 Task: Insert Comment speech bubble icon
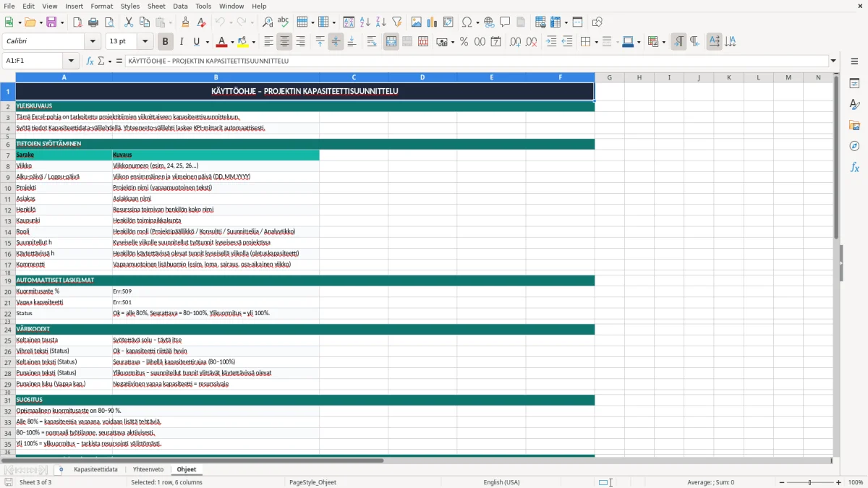point(505,22)
